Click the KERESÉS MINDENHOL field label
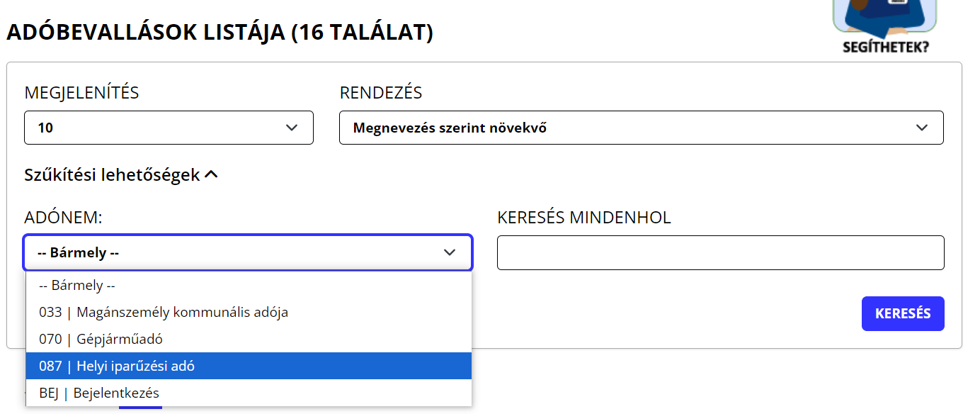 click(584, 218)
